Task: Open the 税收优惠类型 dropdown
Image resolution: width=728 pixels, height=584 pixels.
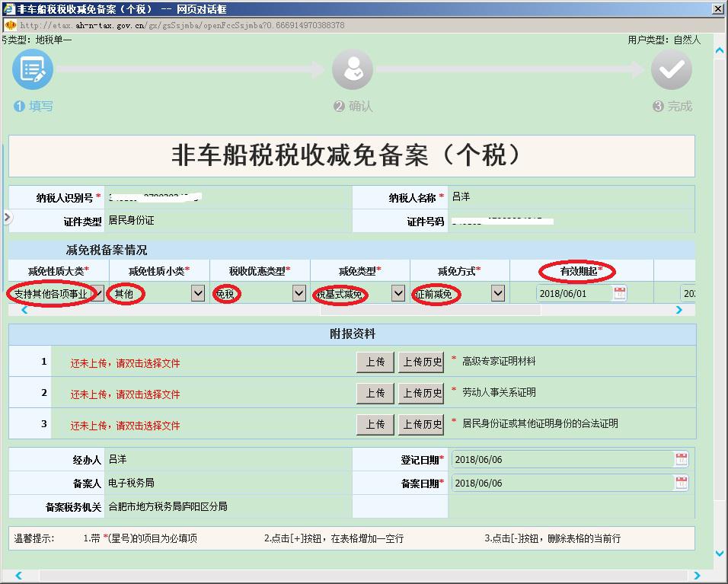Action: click(299, 293)
